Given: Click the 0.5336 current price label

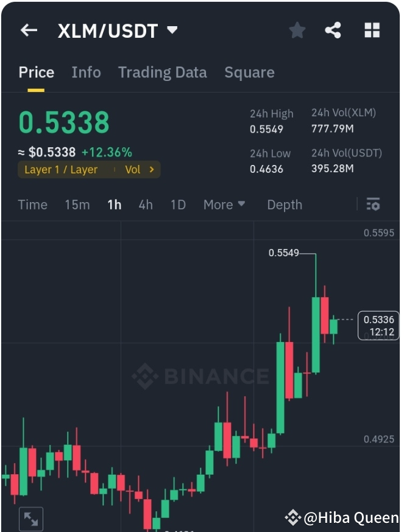Looking at the screenshot, I should tap(378, 325).
